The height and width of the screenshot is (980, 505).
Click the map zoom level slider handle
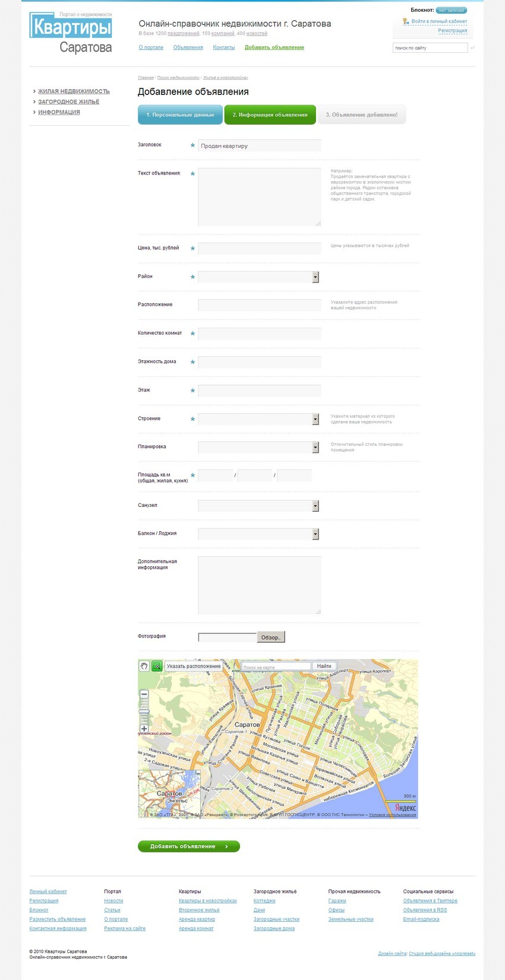144,711
